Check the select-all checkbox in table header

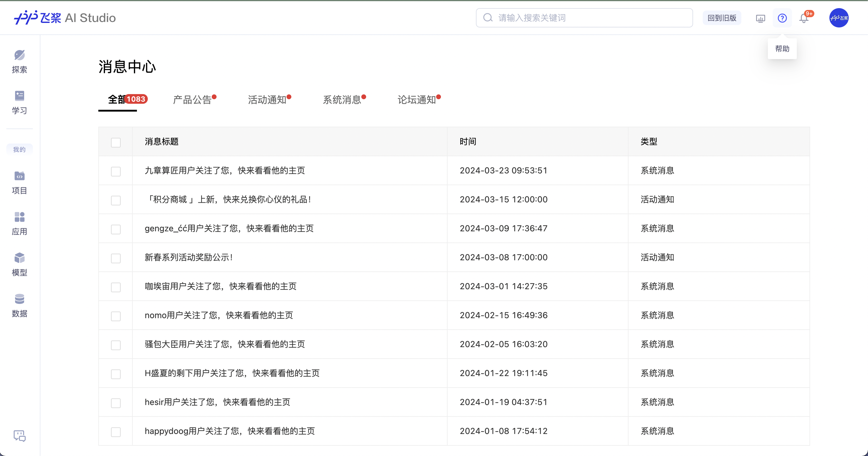click(x=116, y=142)
